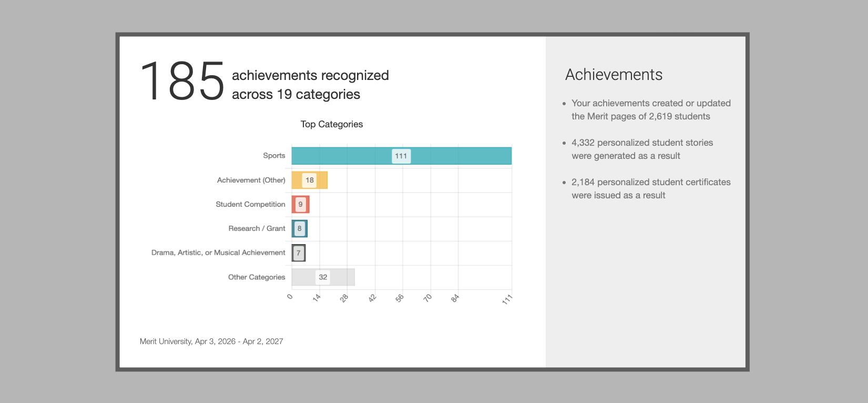
Task: Click the Student Competition axis label
Action: [x=250, y=204]
